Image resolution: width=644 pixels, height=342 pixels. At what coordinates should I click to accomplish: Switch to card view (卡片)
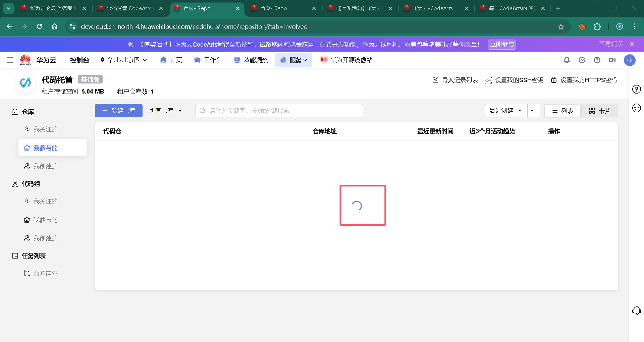[x=599, y=111]
